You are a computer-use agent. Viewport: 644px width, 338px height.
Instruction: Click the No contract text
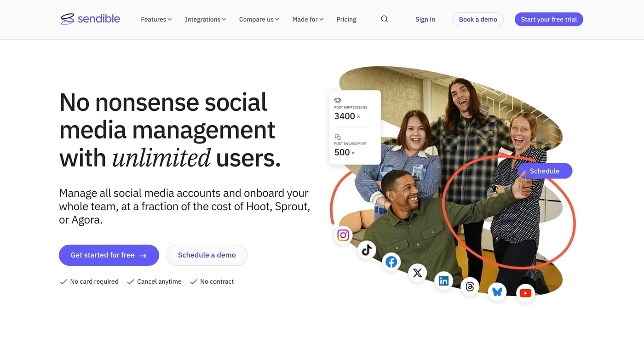[217, 281]
